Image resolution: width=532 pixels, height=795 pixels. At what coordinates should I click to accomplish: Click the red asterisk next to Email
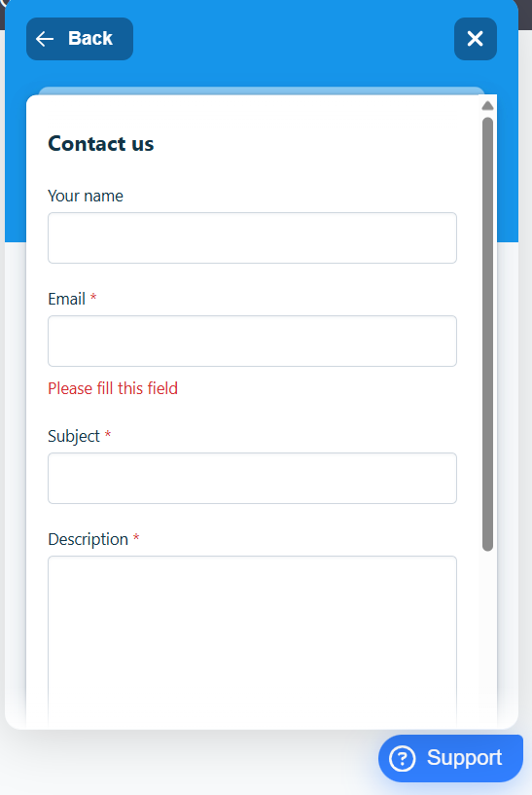(93, 297)
